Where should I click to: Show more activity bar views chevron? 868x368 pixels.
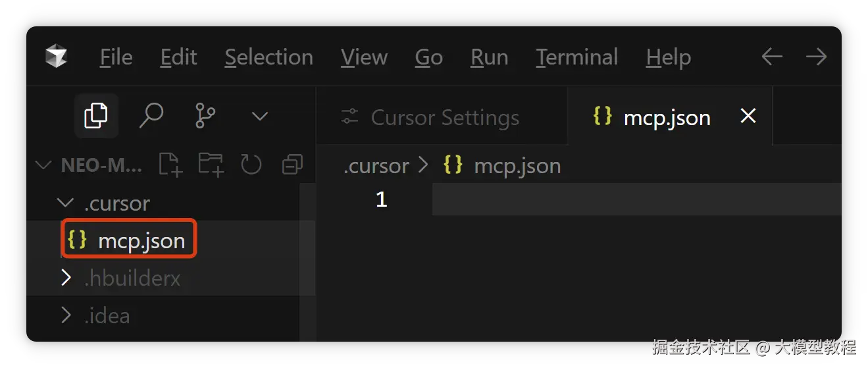(260, 117)
